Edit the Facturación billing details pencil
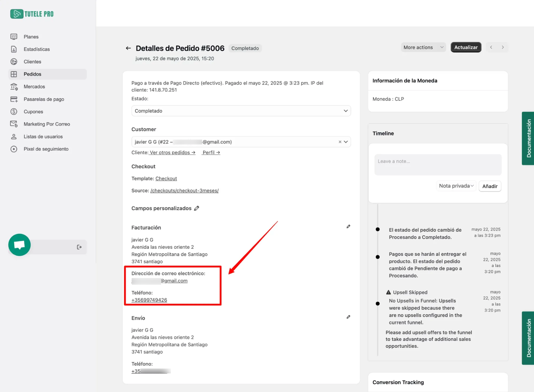534x392 pixels. point(348,226)
